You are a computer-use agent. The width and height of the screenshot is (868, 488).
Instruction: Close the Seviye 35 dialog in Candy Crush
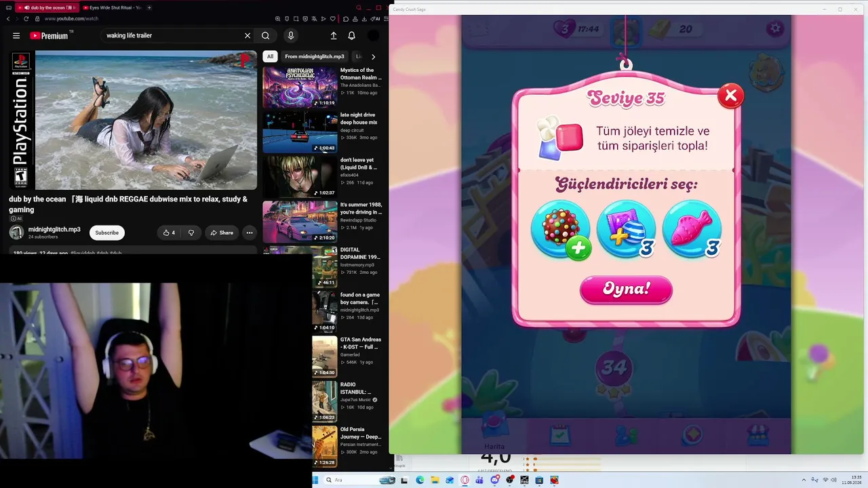pyautogui.click(x=730, y=96)
